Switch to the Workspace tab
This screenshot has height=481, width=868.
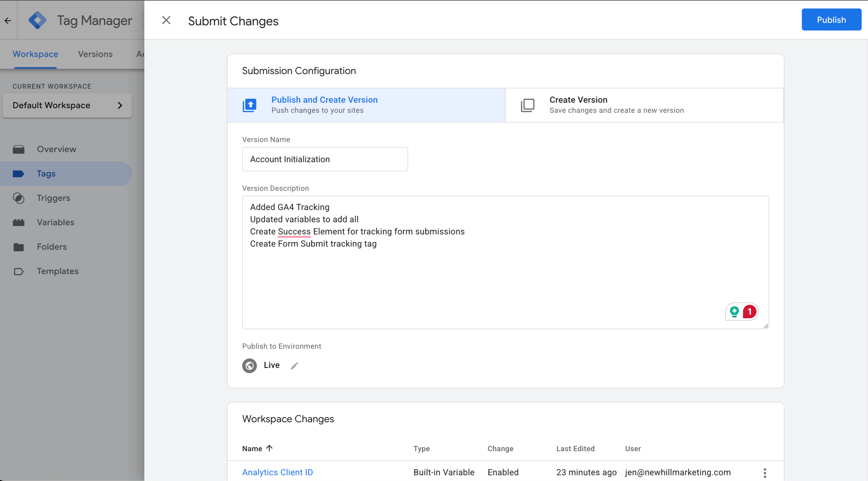pyautogui.click(x=35, y=54)
